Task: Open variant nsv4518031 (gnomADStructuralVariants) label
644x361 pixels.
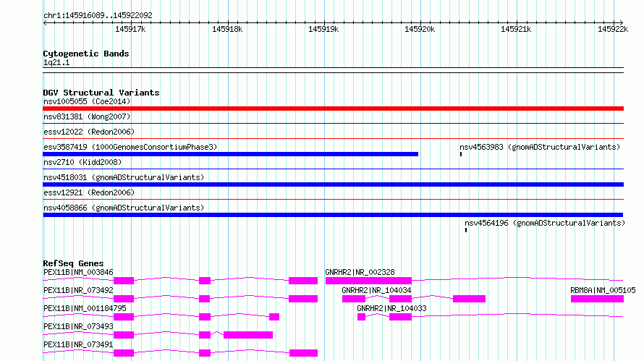Action: pos(124,177)
